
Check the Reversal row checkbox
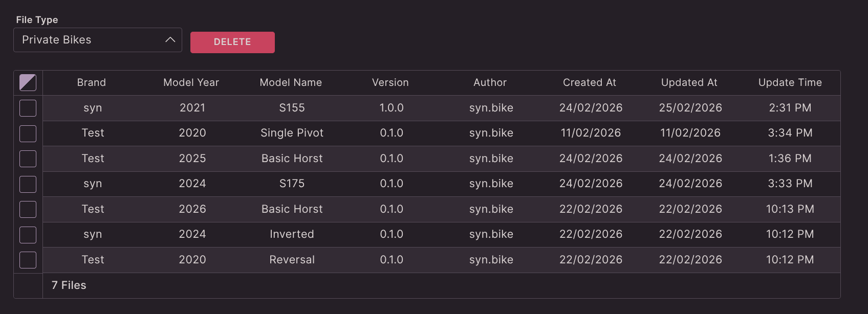point(28,260)
